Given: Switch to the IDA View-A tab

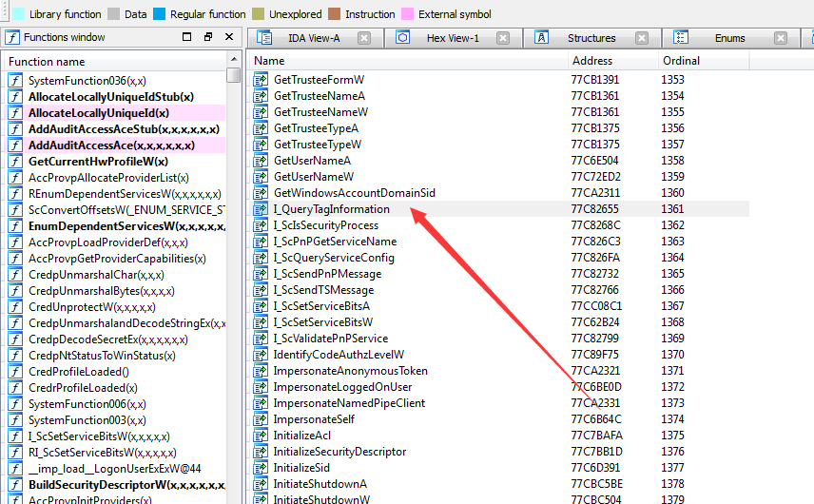Looking at the screenshot, I should [x=314, y=38].
